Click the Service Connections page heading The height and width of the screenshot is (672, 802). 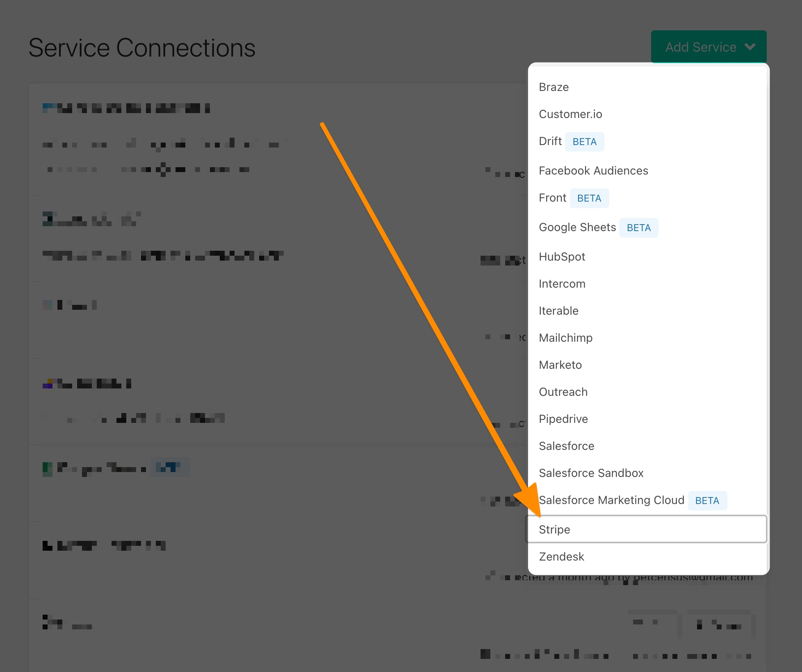tap(142, 48)
